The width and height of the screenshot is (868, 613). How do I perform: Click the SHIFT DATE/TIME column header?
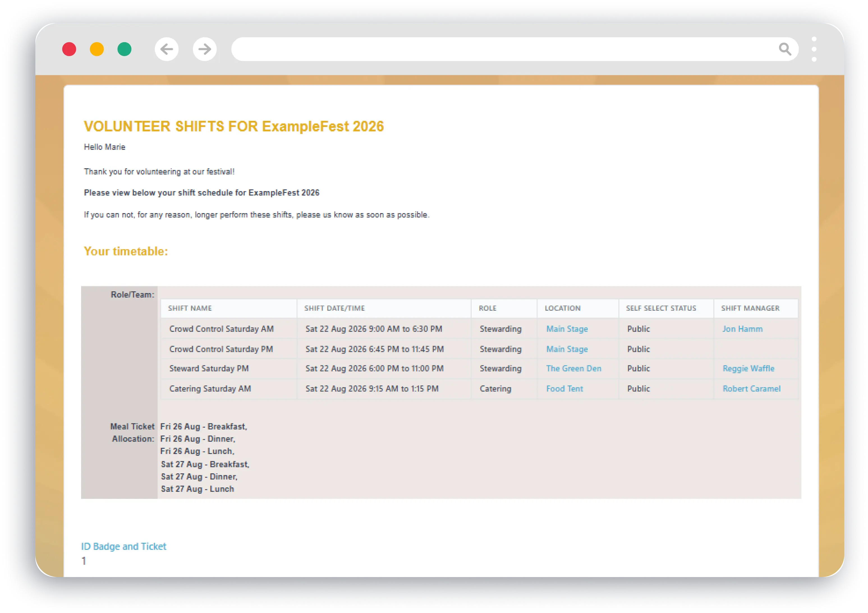pos(334,308)
